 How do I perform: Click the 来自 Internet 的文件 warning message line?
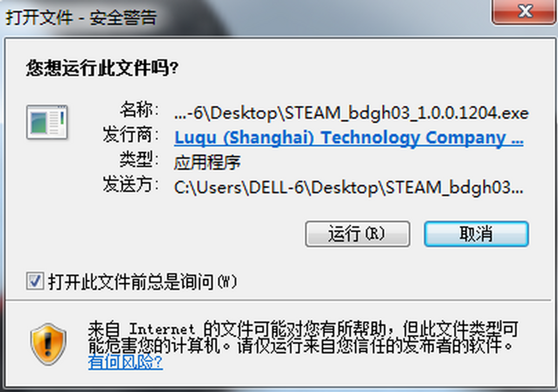303,330
